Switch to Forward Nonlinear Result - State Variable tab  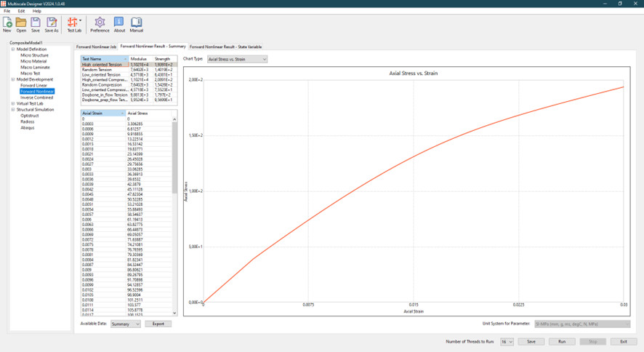[225, 47]
